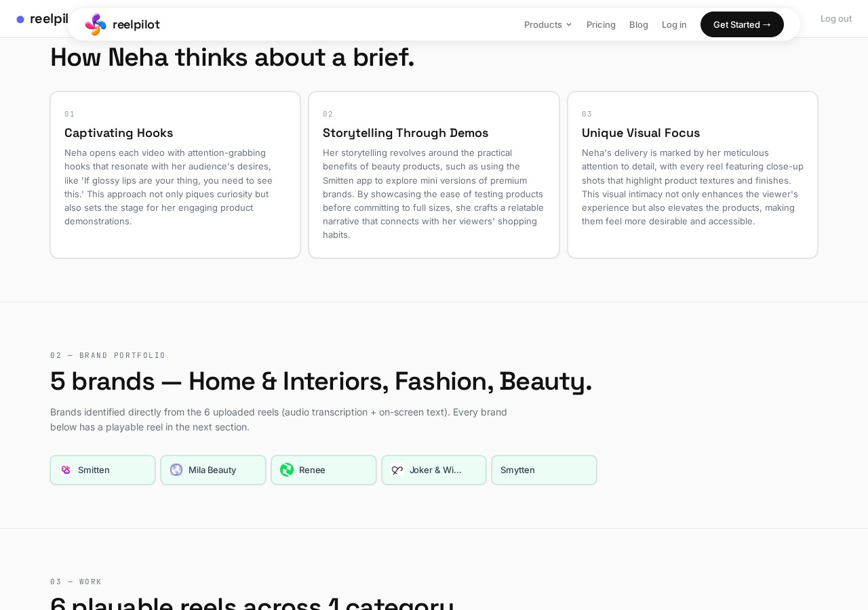Screen dimensions: 868x610
Task: Click the 'Renee' brand name text
Action: (312, 470)
